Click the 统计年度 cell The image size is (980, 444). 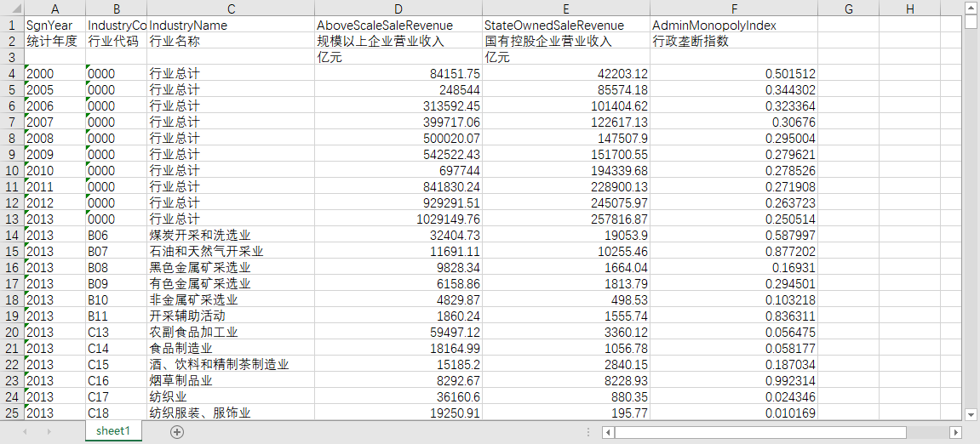point(55,41)
